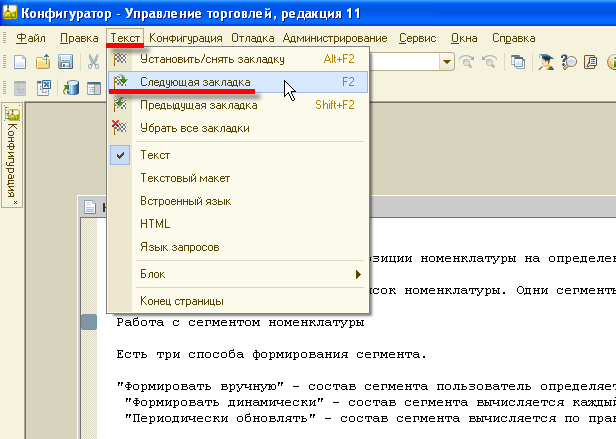The width and height of the screenshot is (616, 439).
Task: Switch to Встроенный язык mode
Action: pyautogui.click(x=238, y=201)
